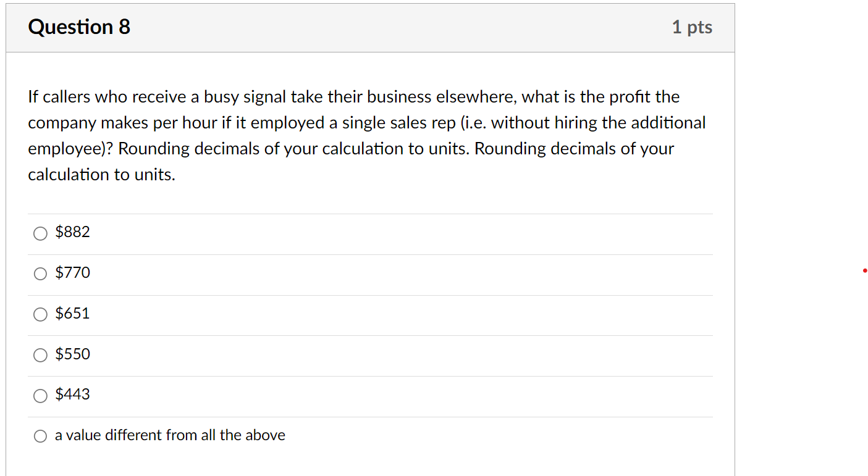
Task: Click the $651 answer label text
Action: coord(72,314)
